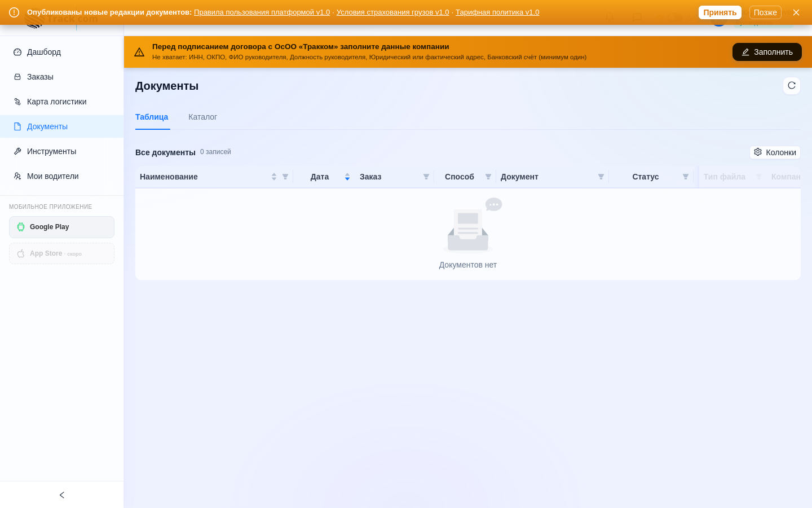Image resolution: width=812 pixels, height=508 pixels.
Task: Open Правила пользования платформой v1.0 link
Action: pos(262,12)
